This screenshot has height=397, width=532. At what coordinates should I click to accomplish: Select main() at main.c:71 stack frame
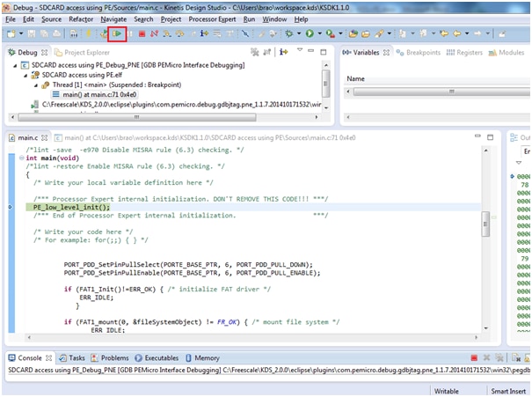pos(97,94)
